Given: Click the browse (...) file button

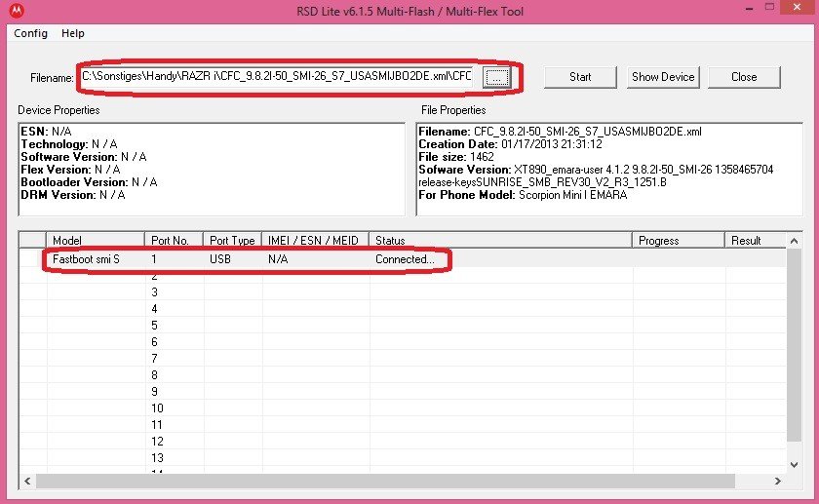Looking at the screenshot, I should [496, 77].
